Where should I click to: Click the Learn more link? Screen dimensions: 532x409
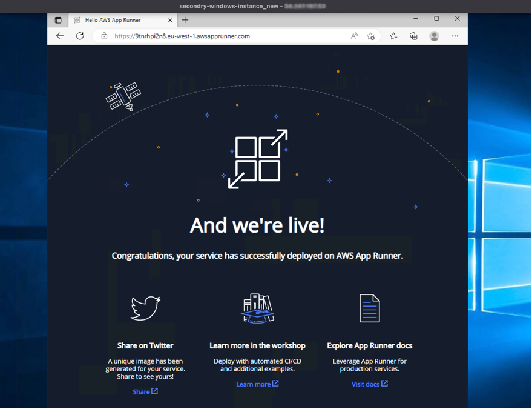coord(257,384)
